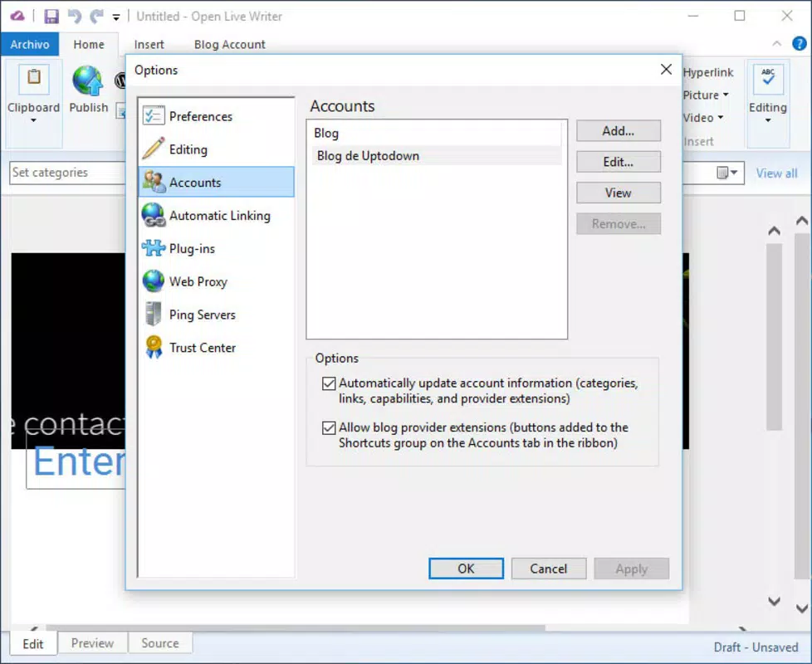Click the outer scroll up arrow
The image size is (812, 664).
[802, 221]
